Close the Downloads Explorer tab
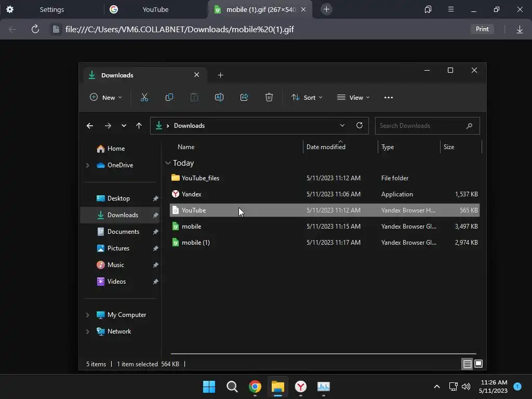The width and height of the screenshot is (532, 399). coord(197,75)
